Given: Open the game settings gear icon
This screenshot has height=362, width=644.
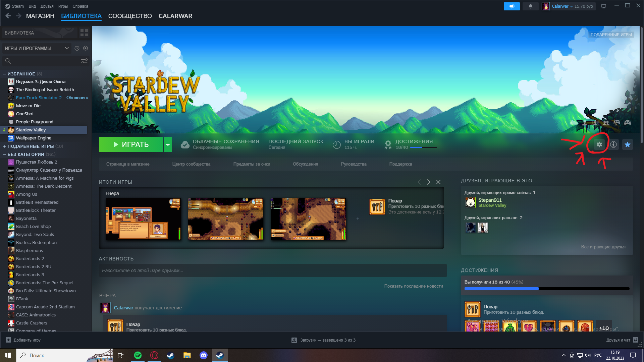Looking at the screenshot, I should [x=599, y=144].
